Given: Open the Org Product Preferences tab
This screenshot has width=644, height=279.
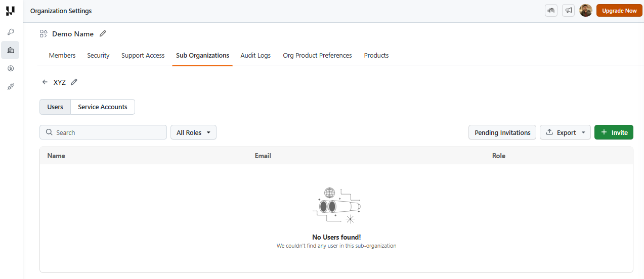Looking at the screenshot, I should point(317,56).
